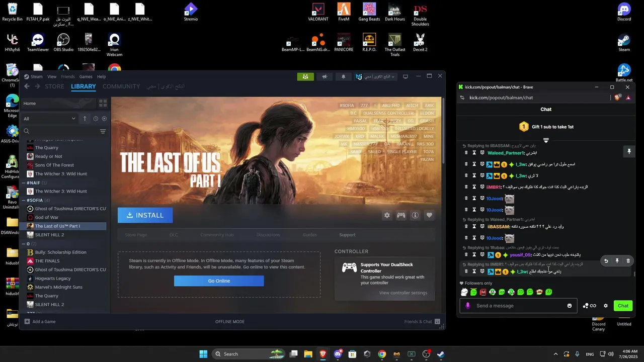Image resolution: width=644 pixels, height=362 pixels.
Task: Click the ready-to-play filter icon
Action: 104,119
